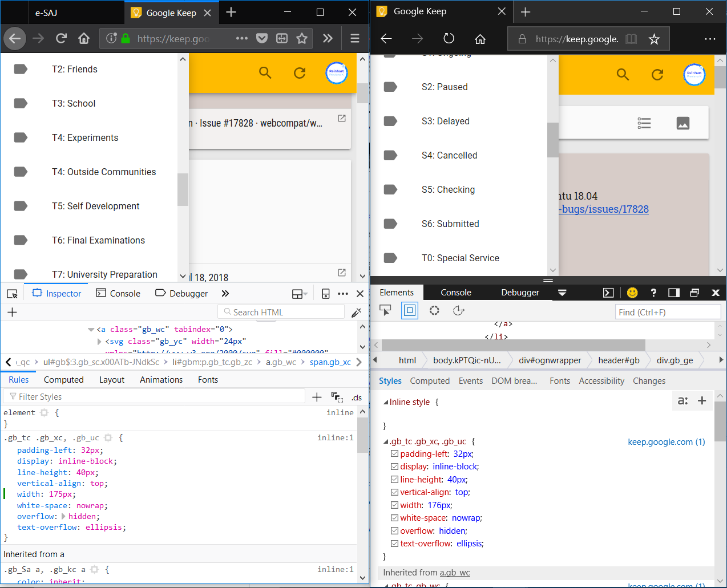Viewport: 727px width, 588px height.
Task: Activate Edge DevTools element selection tool
Action: click(x=385, y=310)
